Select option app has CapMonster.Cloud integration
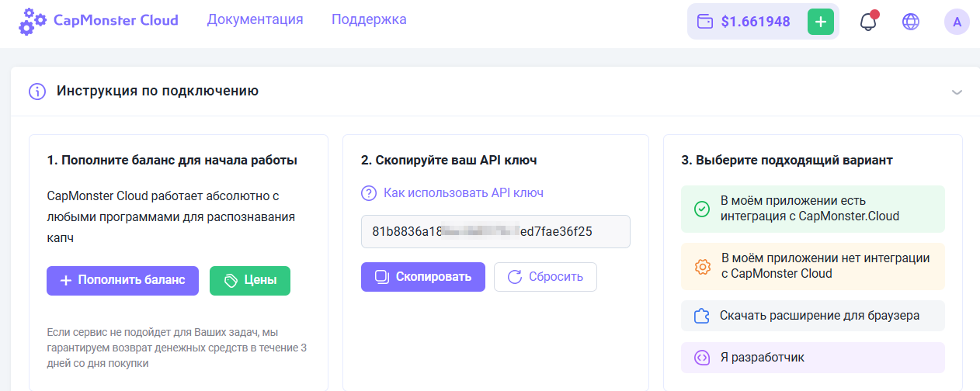This screenshot has height=391, width=980. [x=812, y=209]
